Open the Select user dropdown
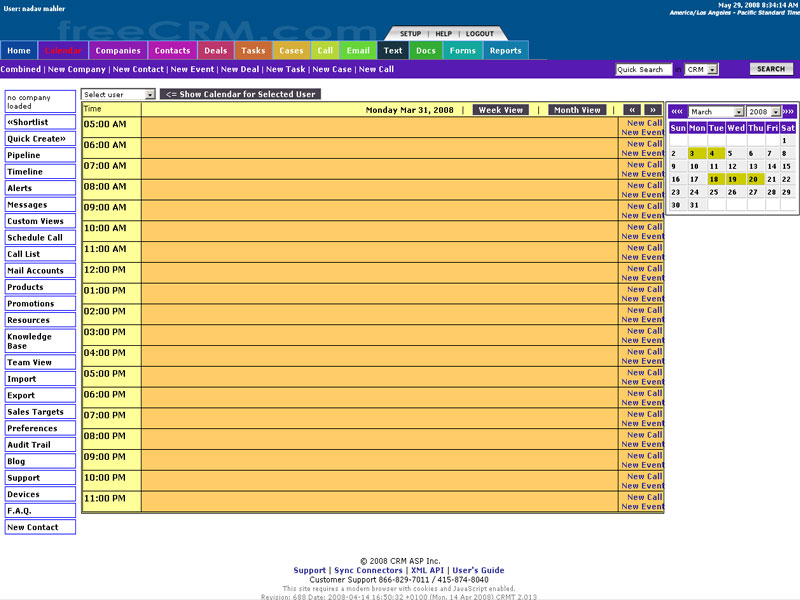Viewport: 800px width, 600px height. click(118, 94)
